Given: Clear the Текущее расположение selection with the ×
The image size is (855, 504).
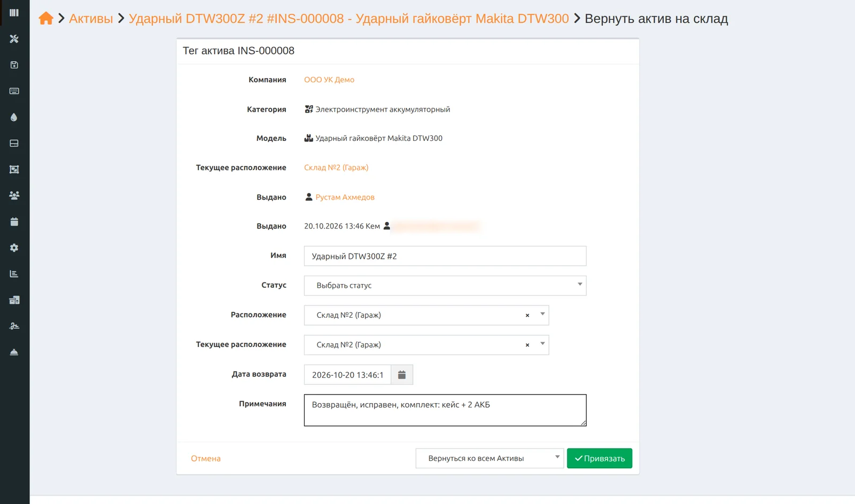Looking at the screenshot, I should pos(527,345).
